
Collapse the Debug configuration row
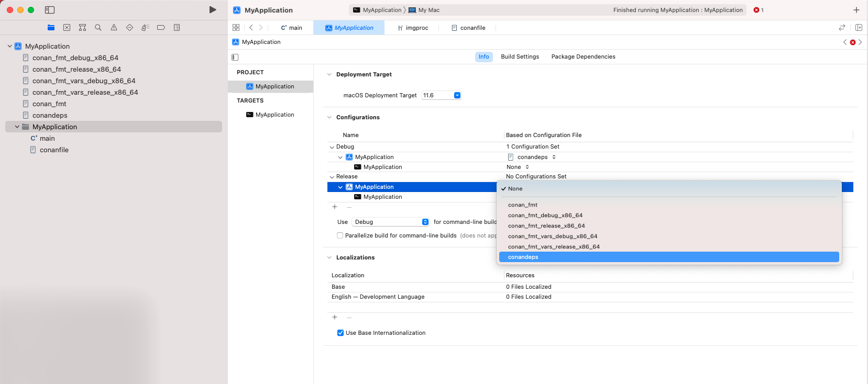coord(332,148)
